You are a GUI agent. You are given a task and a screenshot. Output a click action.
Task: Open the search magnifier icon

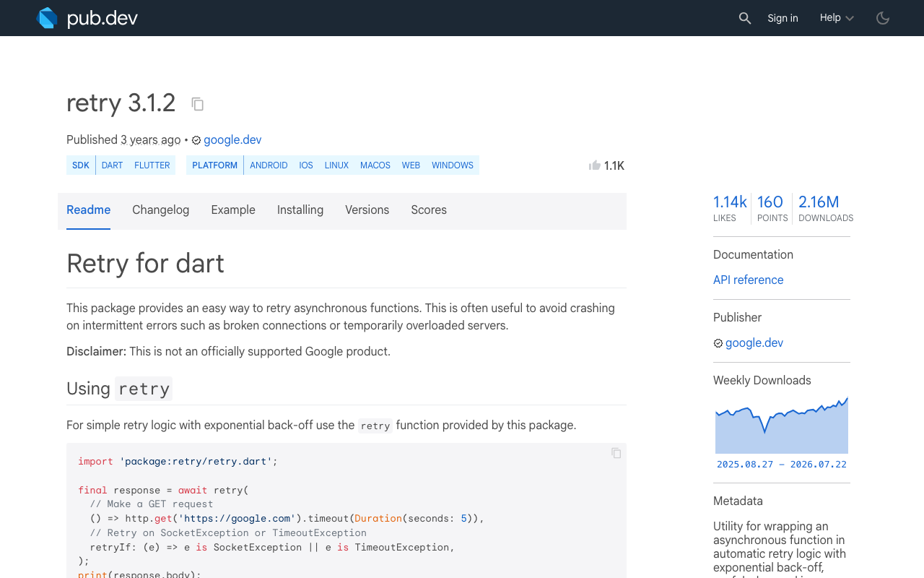[745, 18]
